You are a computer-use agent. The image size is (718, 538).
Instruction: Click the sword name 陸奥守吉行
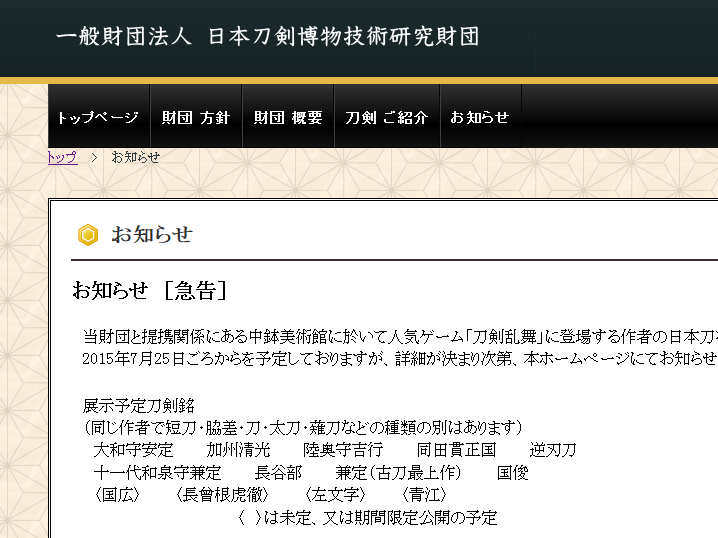click(x=343, y=450)
